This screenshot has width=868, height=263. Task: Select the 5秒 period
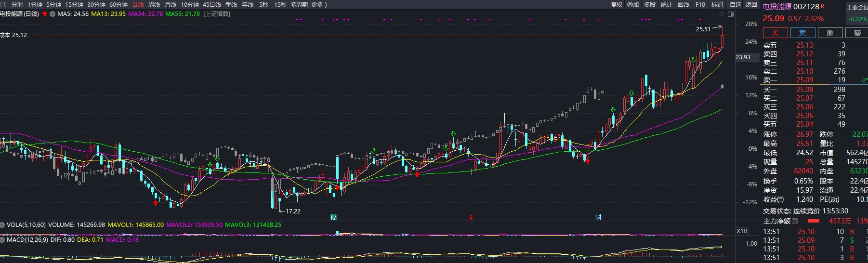coord(263,4)
